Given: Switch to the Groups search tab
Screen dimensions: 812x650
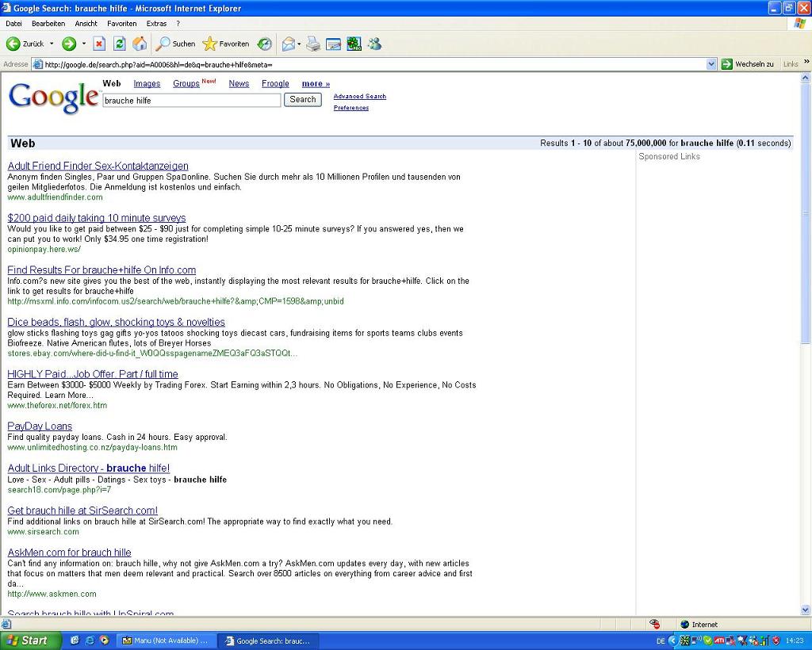Looking at the screenshot, I should (186, 84).
